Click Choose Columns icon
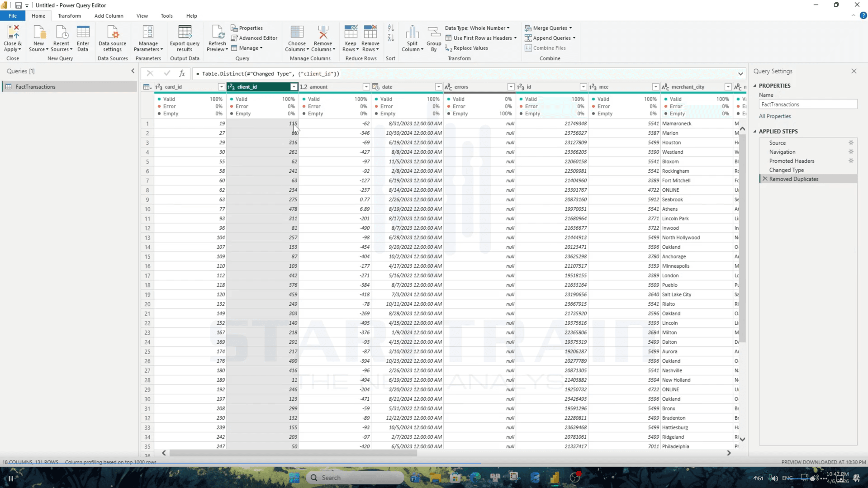 pos(297,32)
